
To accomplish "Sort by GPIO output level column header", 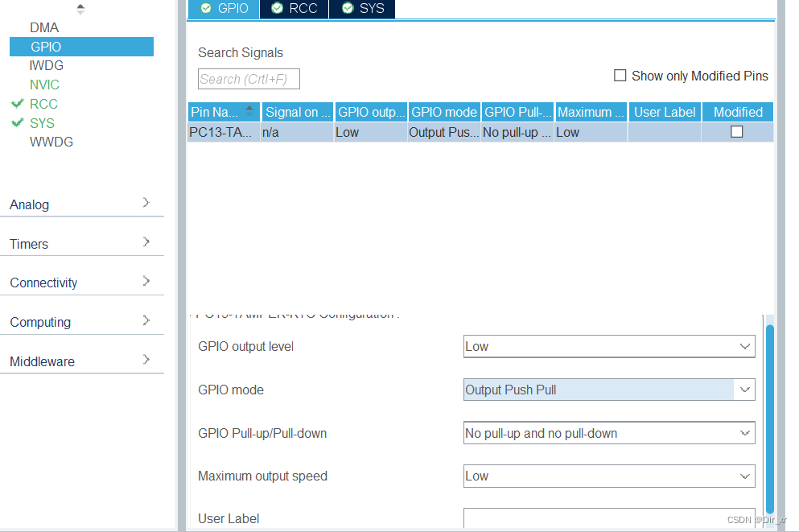I will pos(371,112).
